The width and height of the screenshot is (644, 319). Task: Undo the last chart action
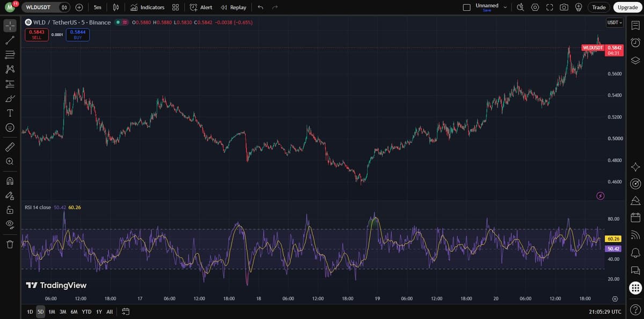point(260,8)
